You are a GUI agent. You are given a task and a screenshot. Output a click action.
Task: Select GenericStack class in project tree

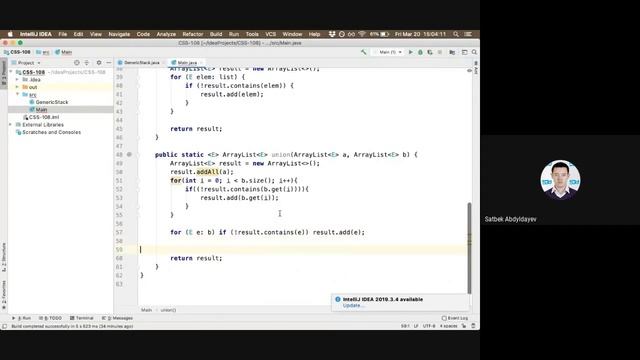pos(52,102)
